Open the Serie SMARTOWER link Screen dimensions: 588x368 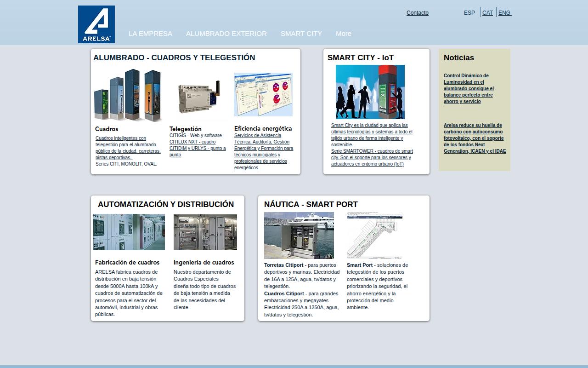372,157
